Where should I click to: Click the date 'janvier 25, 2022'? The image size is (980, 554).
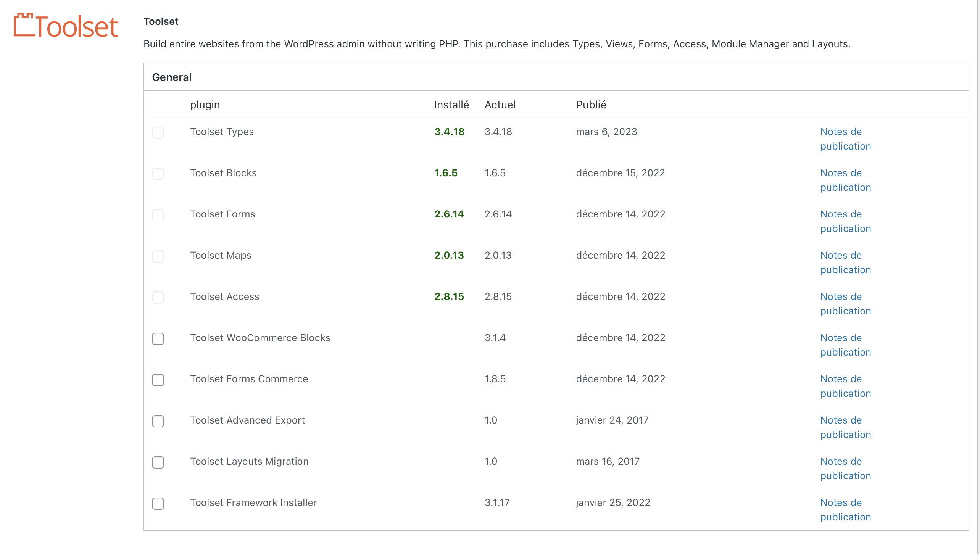click(x=613, y=502)
